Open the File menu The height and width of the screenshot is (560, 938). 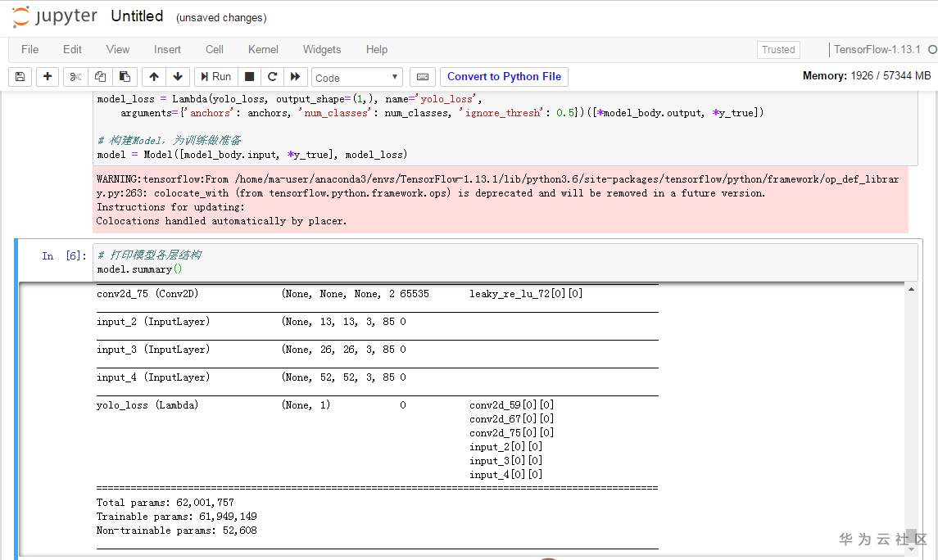[30, 50]
